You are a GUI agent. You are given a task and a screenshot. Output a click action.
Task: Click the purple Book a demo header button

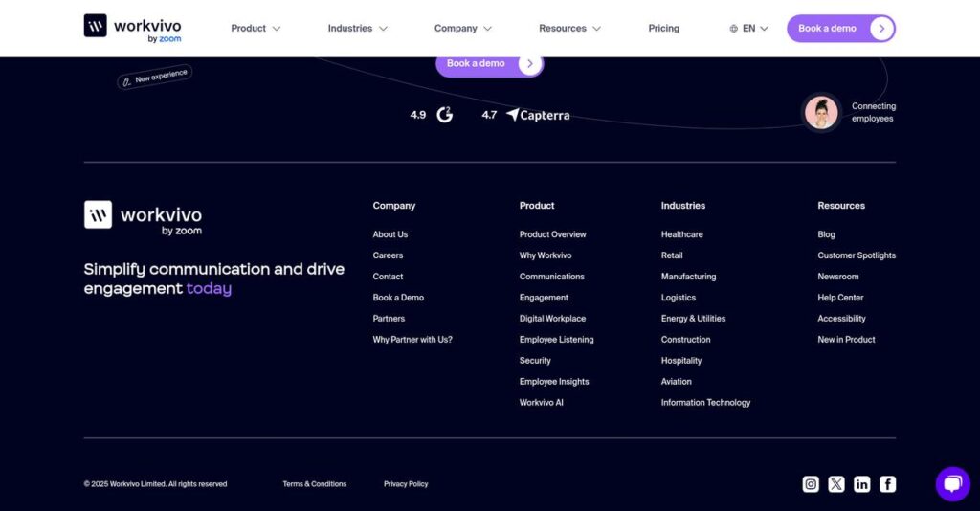[841, 28]
